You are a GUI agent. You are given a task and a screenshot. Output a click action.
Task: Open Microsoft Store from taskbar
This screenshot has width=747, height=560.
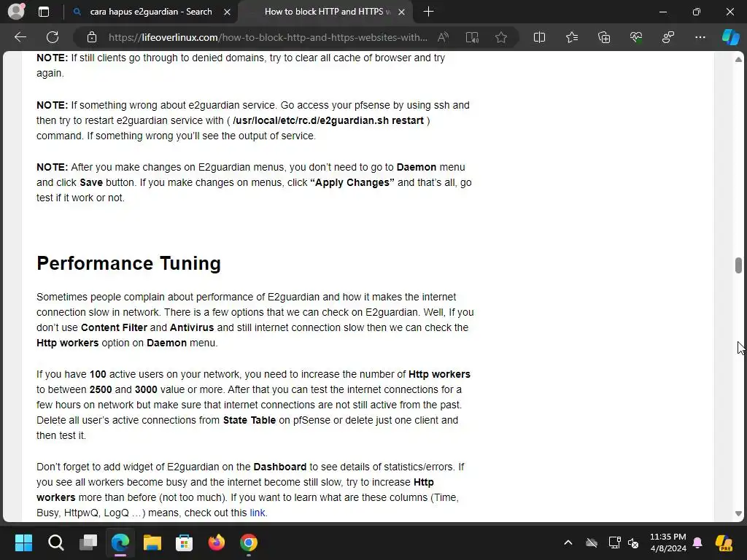click(x=185, y=542)
